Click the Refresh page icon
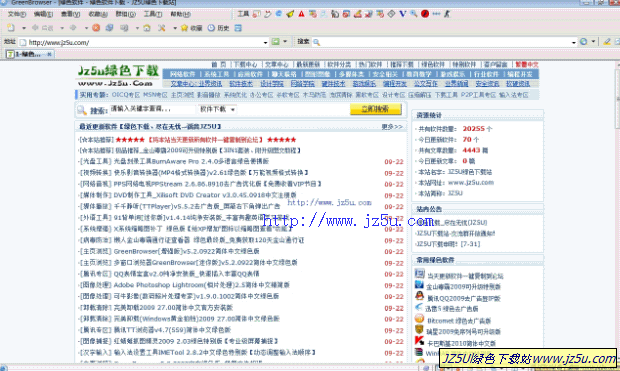The height and width of the screenshot is (371, 620). pos(110,28)
